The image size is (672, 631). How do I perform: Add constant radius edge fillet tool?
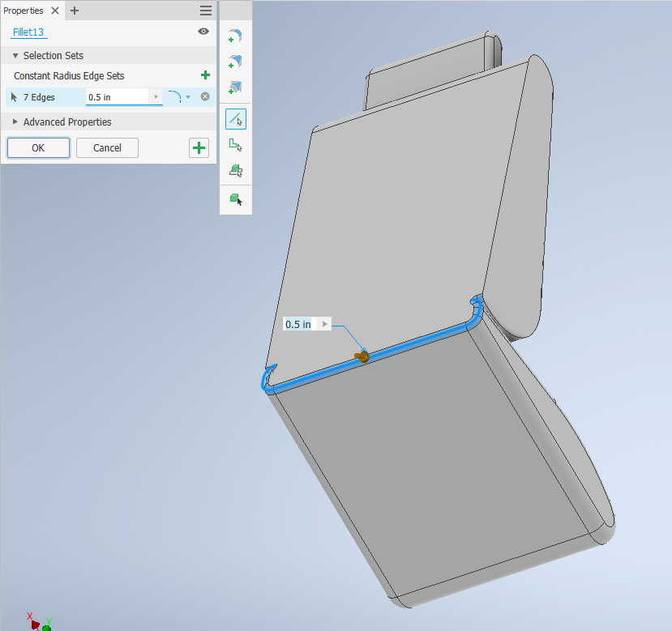click(x=235, y=36)
